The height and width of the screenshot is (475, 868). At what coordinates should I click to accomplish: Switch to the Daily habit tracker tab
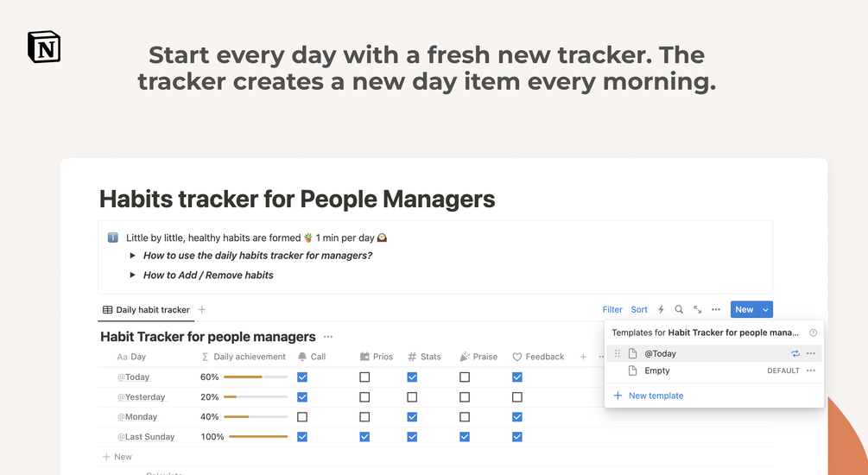[x=146, y=309]
